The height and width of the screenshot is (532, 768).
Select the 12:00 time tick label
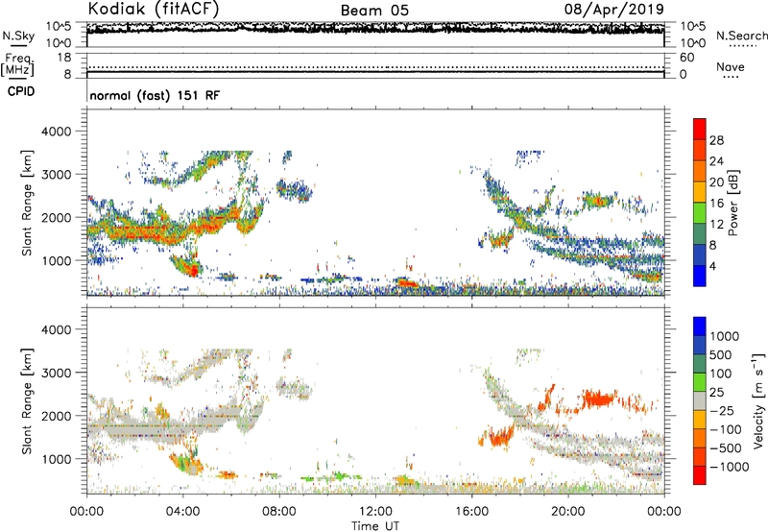(x=375, y=512)
